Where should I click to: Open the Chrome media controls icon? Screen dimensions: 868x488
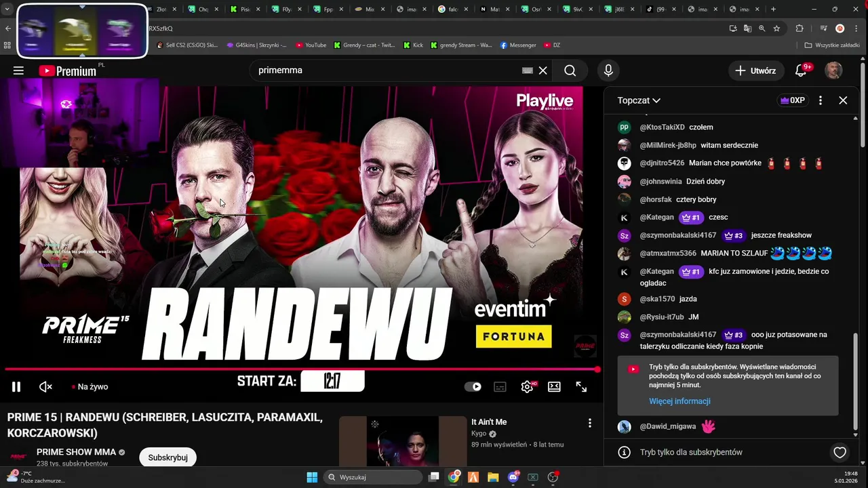823,28
